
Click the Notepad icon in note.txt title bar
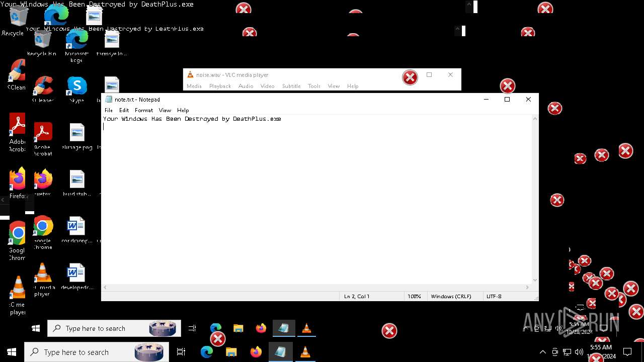[x=109, y=100]
